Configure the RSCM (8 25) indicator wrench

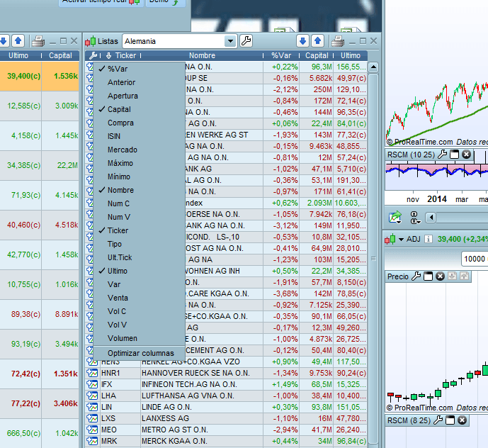tap(438, 420)
